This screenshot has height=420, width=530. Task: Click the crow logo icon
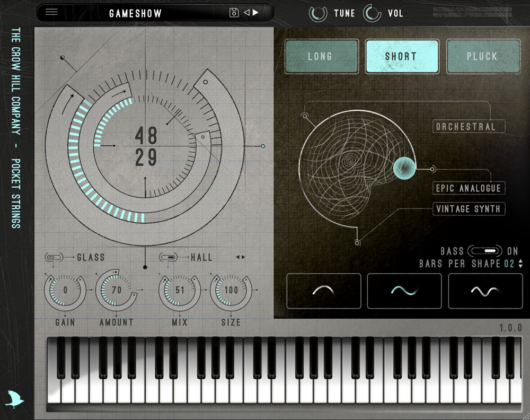click(x=15, y=399)
